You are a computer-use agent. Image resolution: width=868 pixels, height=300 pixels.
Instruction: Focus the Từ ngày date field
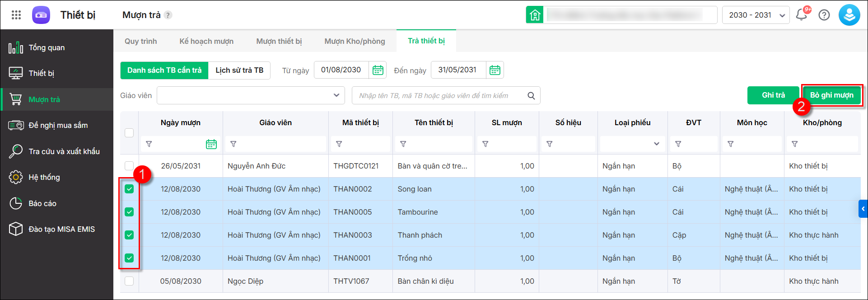pos(341,70)
